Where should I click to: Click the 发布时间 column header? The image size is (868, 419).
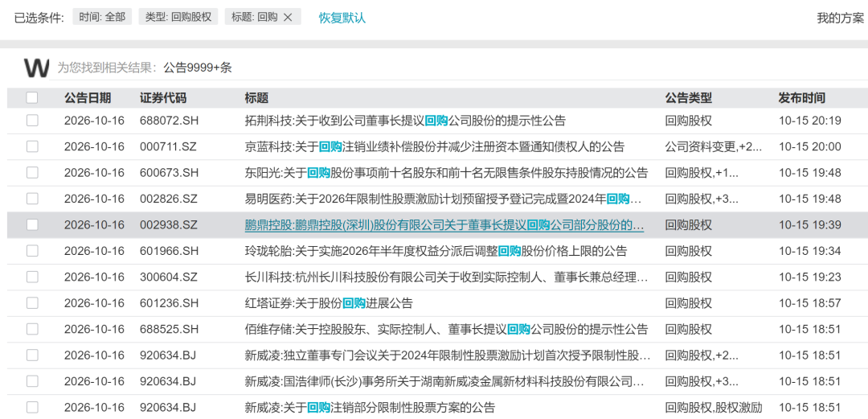click(x=801, y=98)
